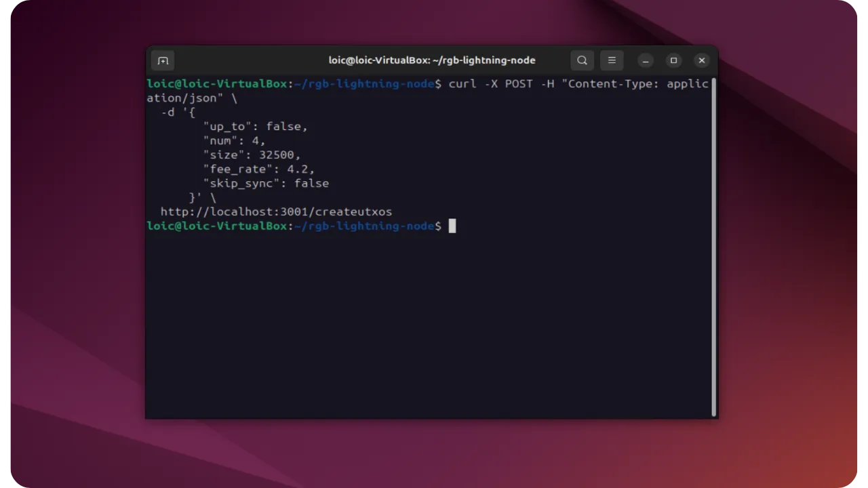Viewport: 868px width, 488px height.
Task: Click the "fee_rate": 4.2 line
Action: pos(258,169)
